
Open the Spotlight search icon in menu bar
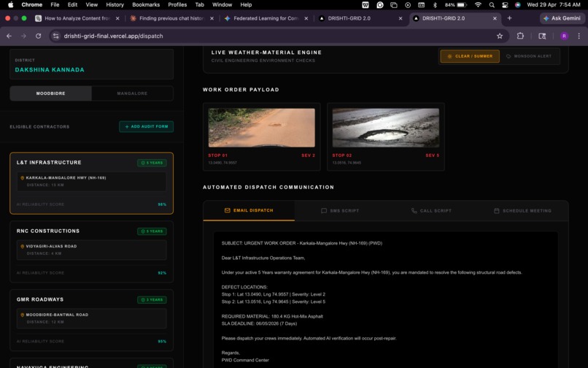(492, 5)
